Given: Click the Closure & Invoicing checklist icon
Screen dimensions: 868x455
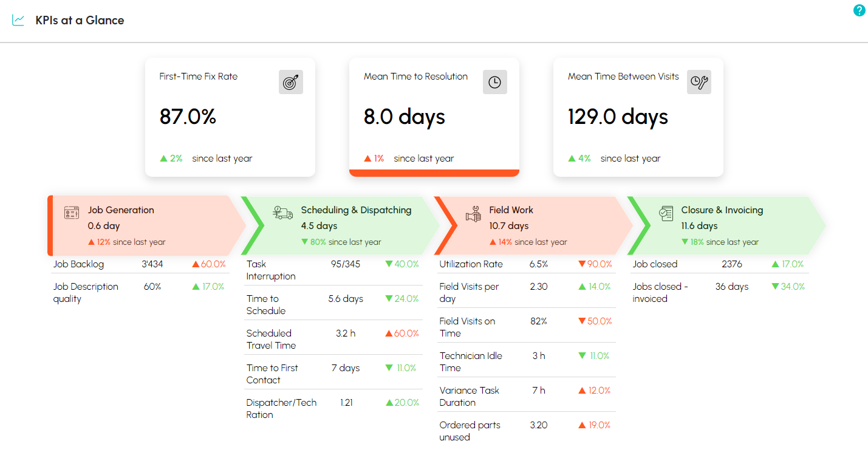Looking at the screenshot, I should [666, 213].
